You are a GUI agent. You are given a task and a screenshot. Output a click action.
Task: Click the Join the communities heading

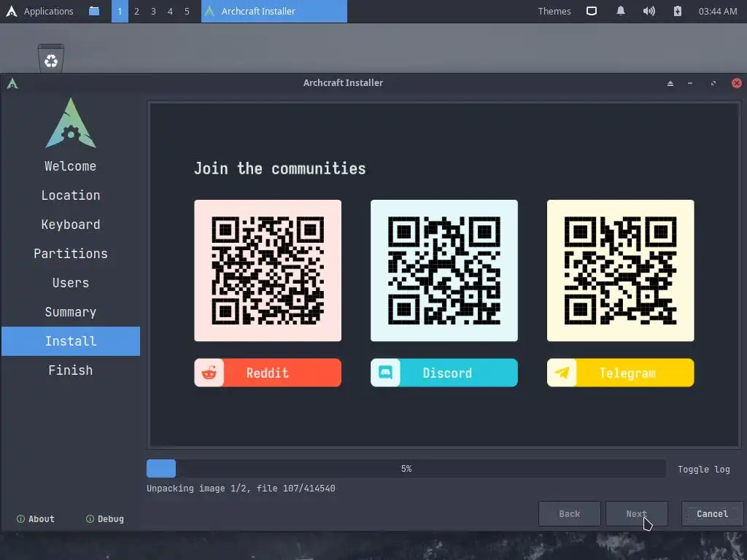click(279, 168)
